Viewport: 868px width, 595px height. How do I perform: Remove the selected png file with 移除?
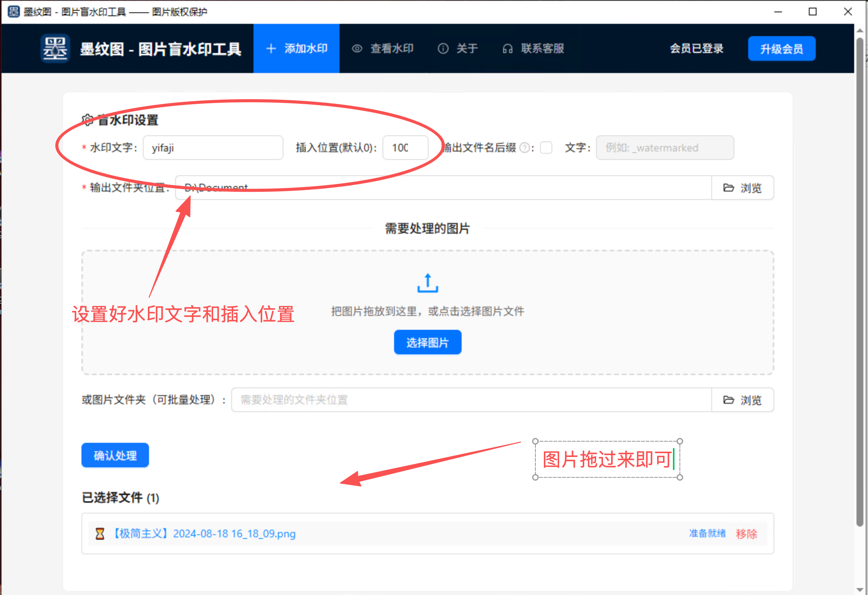click(x=746, y=534)
